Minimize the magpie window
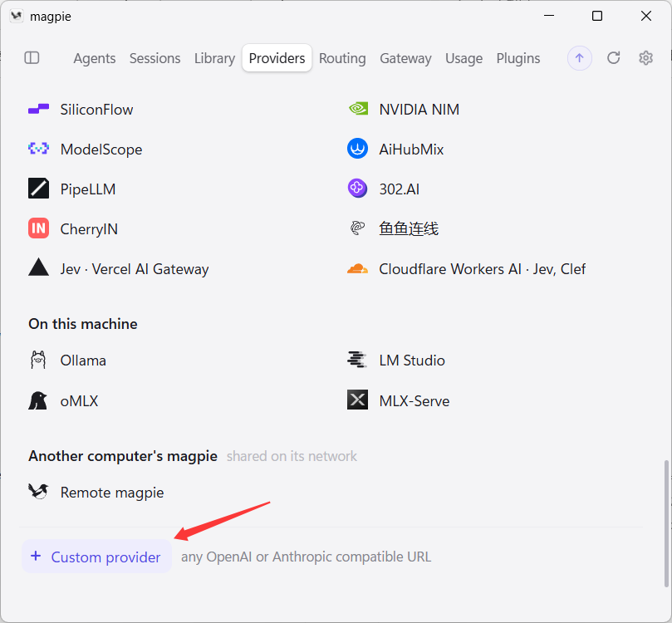 pyautogui.click(x=549, y=16)
